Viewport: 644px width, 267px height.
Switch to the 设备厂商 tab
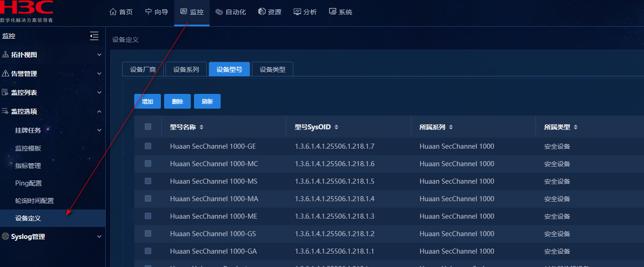point(143,70)
